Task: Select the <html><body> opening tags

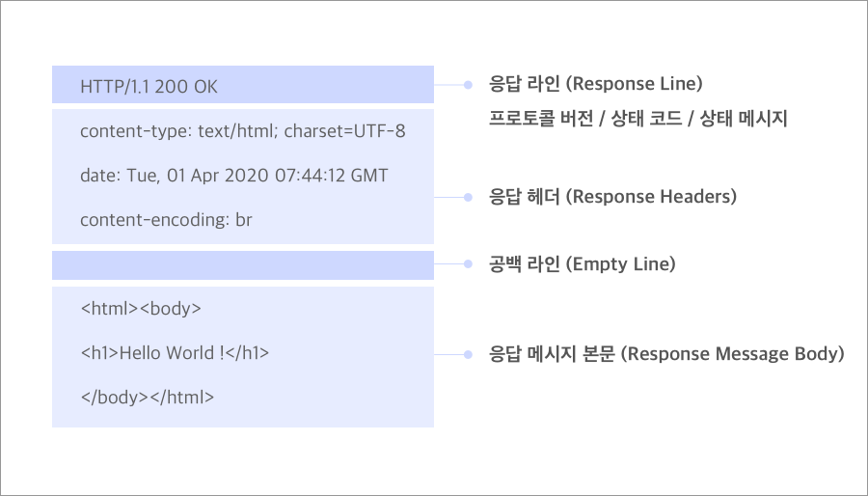Action: [x=141, y=309]
